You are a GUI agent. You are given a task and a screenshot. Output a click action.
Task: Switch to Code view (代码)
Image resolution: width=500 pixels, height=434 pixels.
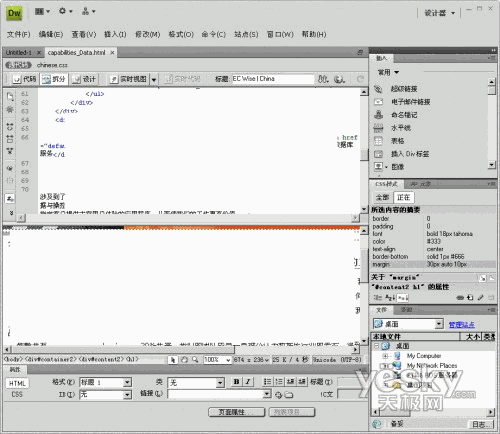pos(25,79)
